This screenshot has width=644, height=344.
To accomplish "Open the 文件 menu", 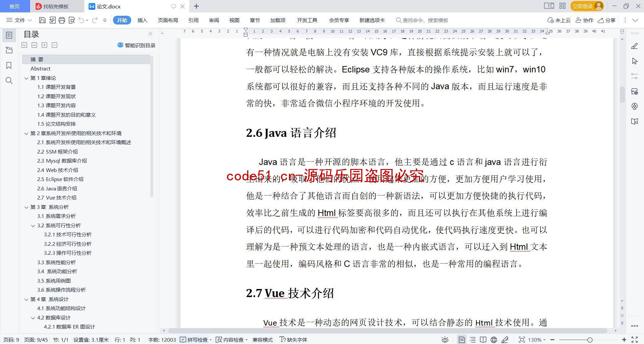I will [19, 20].
